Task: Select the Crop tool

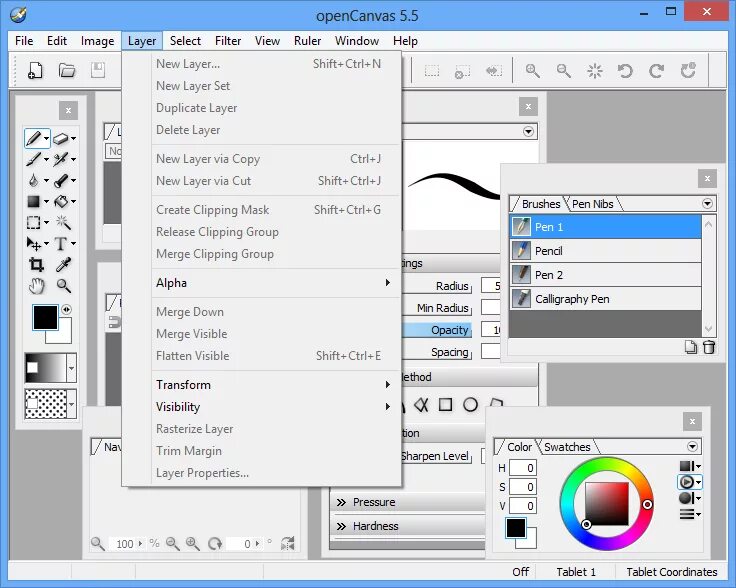Action: point(36,265)
